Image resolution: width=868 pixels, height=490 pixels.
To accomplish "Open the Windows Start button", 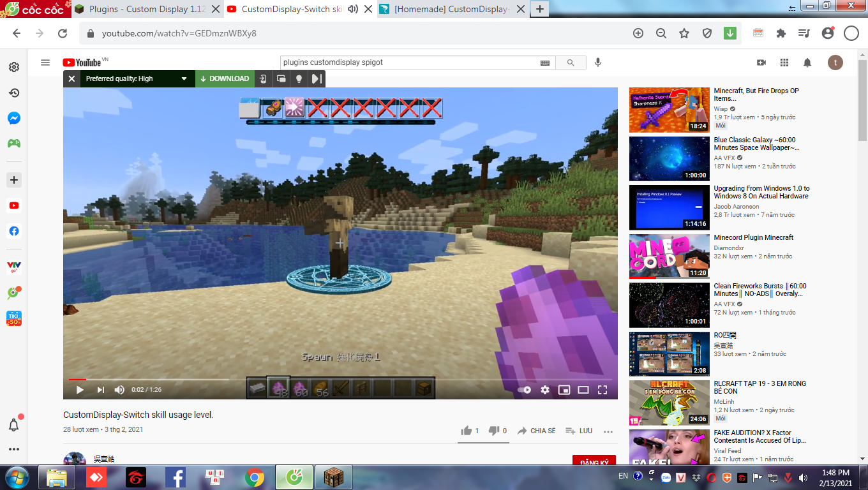I will [x=17, y=477].
